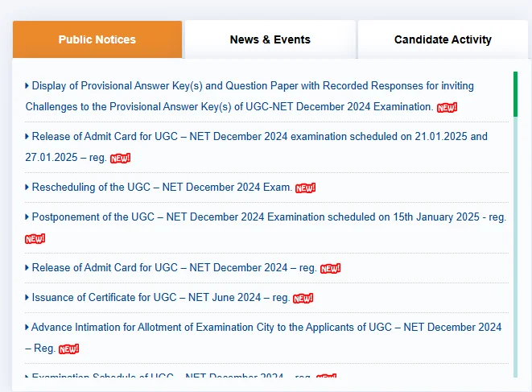Switch to the News & Events tab
This screenshot has height=392, width=532.
click(x=270, y=39)
